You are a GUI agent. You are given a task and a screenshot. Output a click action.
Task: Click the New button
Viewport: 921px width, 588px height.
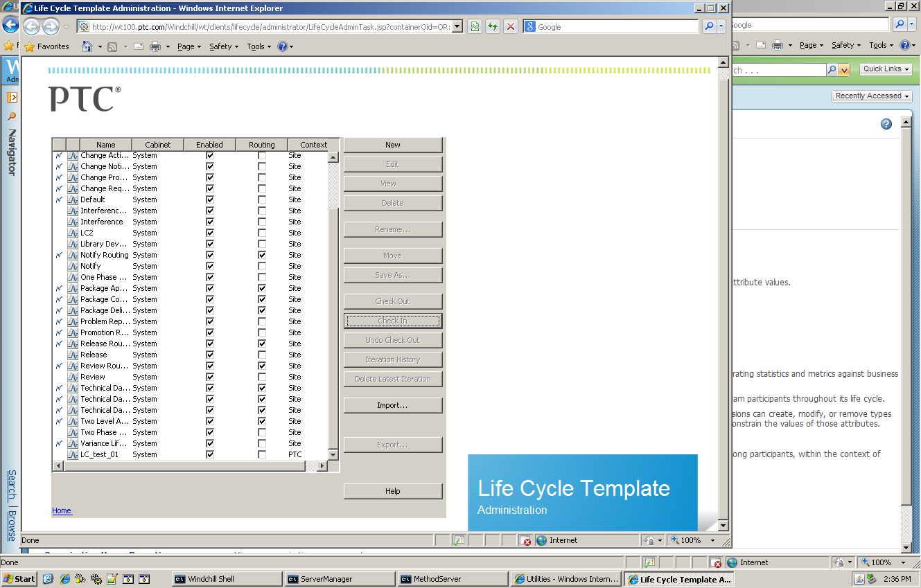tap(393, 145)
